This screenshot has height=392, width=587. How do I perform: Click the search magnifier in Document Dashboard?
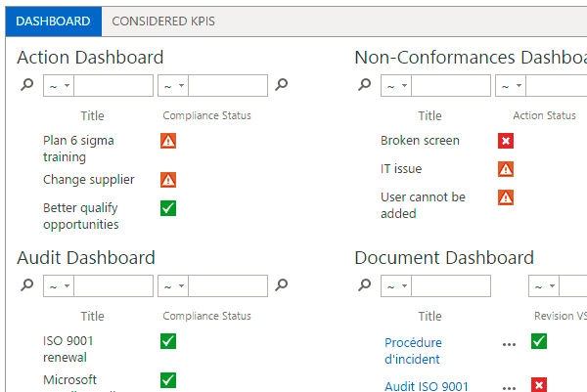(x=364, y=285)
